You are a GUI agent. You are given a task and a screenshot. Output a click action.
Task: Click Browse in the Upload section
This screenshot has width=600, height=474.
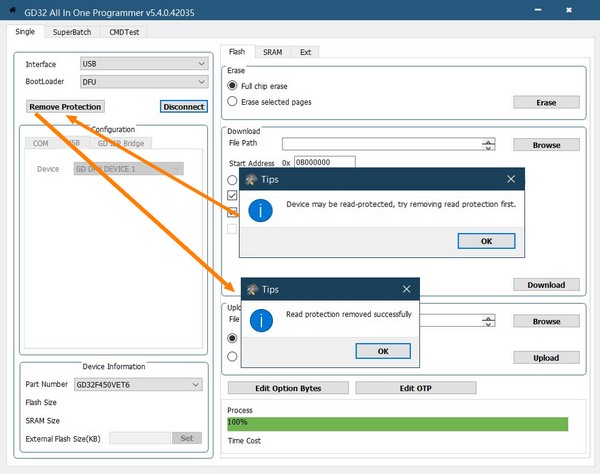[546, 321]
